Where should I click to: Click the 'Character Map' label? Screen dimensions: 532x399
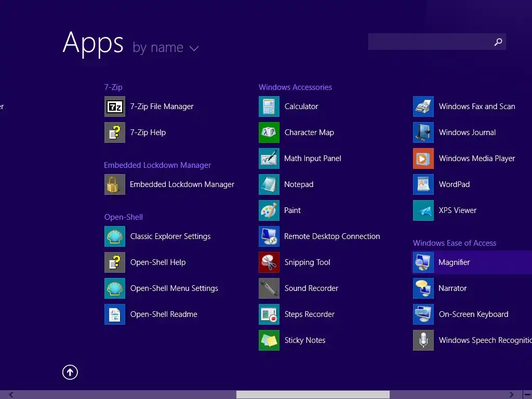(309, 132)
